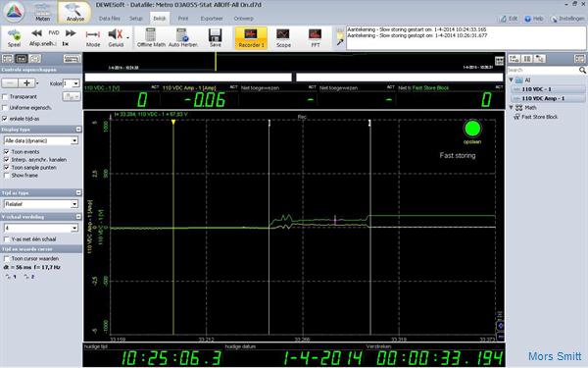Start playback with the Speel button
The width and height of the screenshot is (588, 368).
coord(15,38)
